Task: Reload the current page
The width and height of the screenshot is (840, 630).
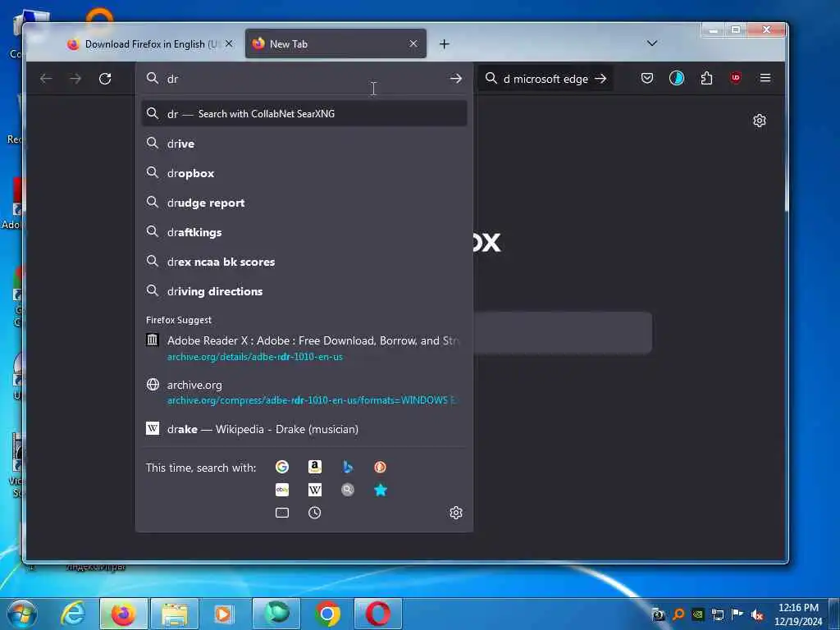Action: tap(105, 79)
